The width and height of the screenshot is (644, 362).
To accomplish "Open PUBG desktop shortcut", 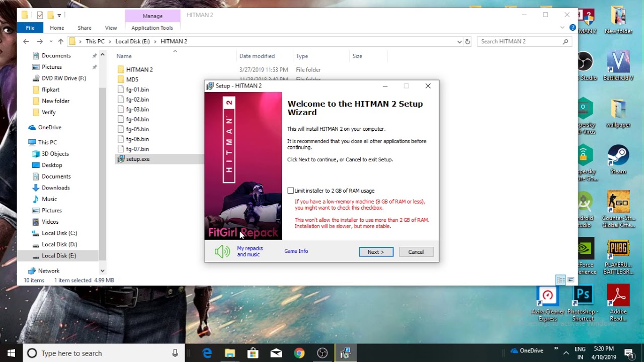I will [618, 256].
